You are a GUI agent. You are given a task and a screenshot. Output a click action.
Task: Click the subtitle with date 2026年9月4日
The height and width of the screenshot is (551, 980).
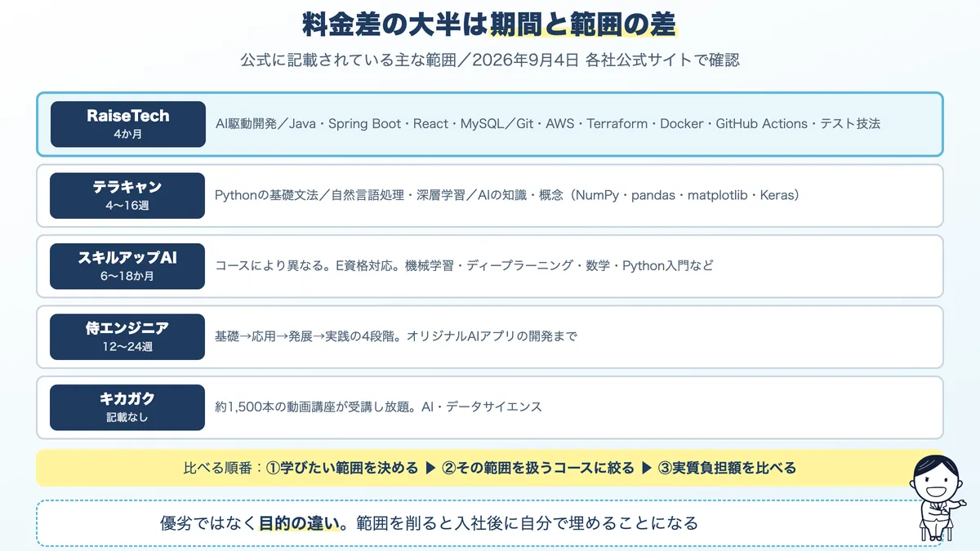490,60
